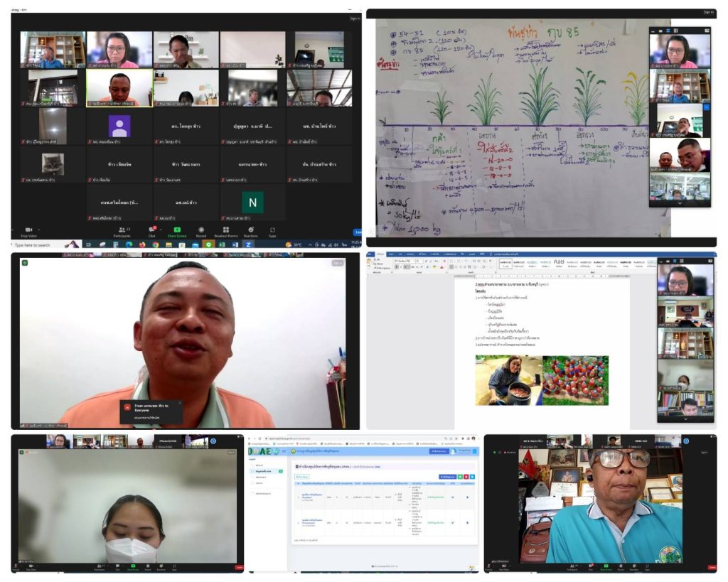The image size is (728, 582).
Task: Switch to the Home tab in Word ribbon
Action: (x=380, y=254)
